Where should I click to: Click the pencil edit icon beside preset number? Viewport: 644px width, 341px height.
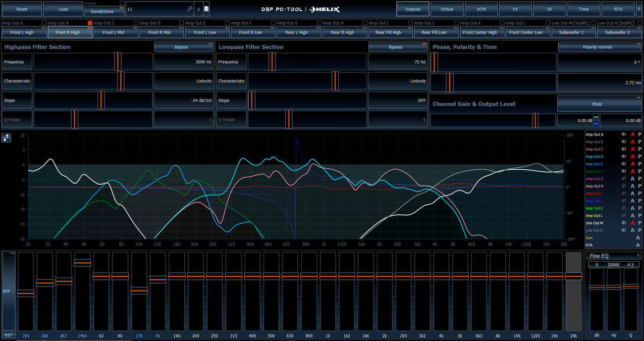tap(206, 9)
